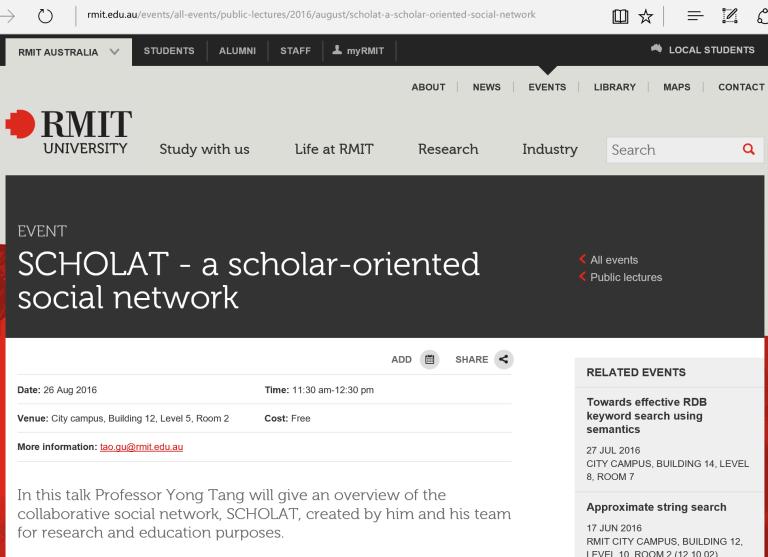Select the Students tab
This screenshot has width=768, height=557.
coord(169,51)
